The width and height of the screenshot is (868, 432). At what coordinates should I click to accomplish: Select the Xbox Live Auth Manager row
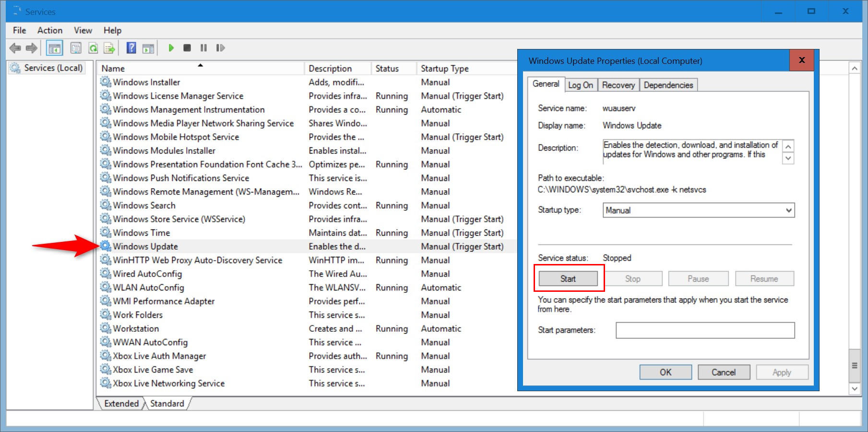click(307, 356)
